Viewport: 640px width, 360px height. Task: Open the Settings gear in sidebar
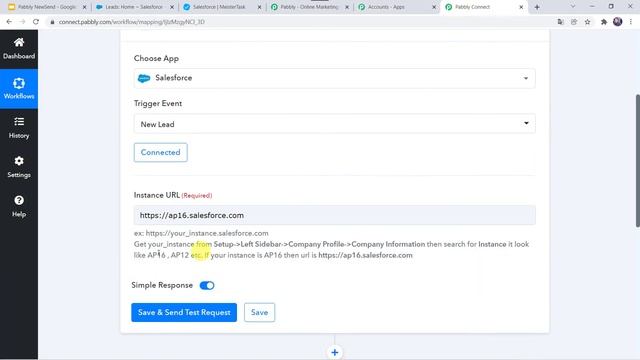(19, 161)
